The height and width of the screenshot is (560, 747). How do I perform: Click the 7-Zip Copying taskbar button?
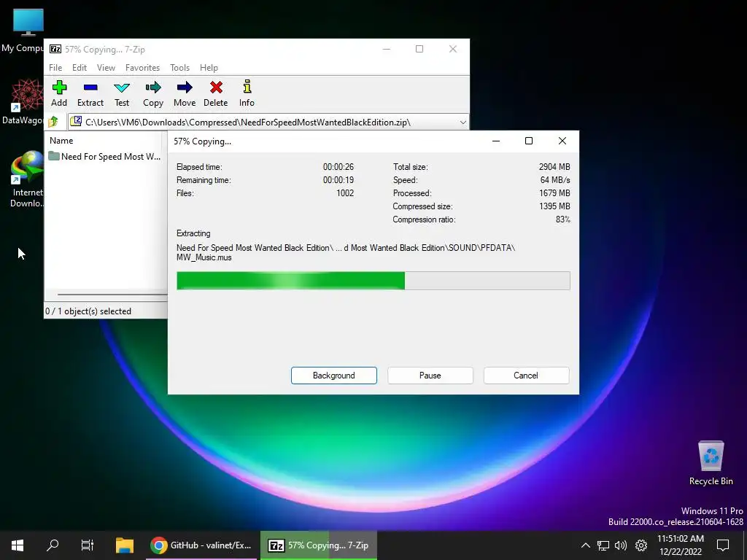(x=319, y=545)
